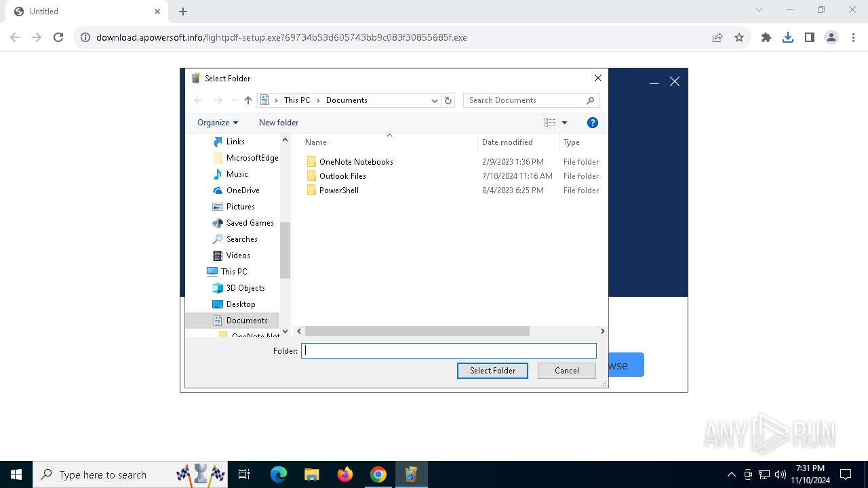868x488 pixels.
Task: Click the horizontal scrollbar right arrow
Action: pos(602,331)
